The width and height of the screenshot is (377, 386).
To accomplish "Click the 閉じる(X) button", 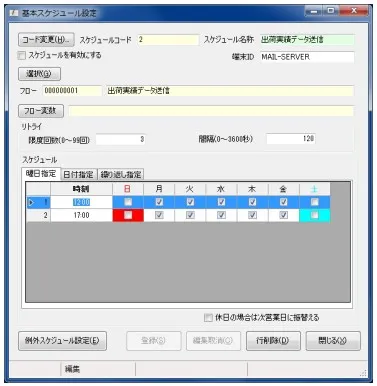I will click(333, 340).
